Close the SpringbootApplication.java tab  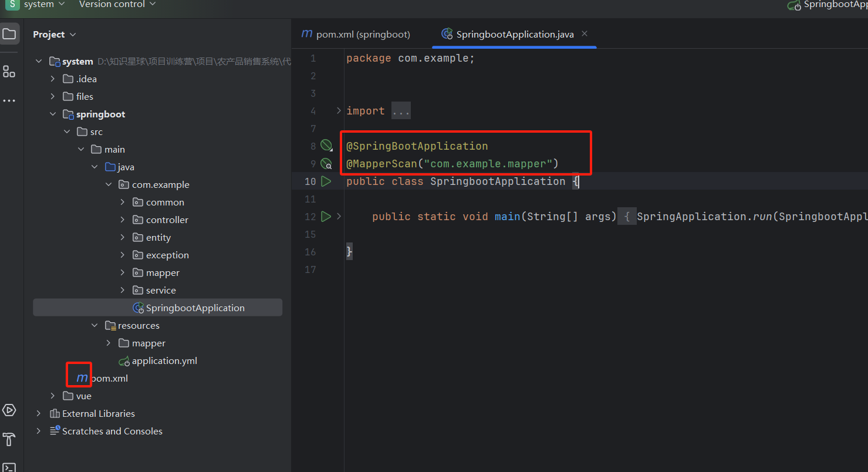585,34
